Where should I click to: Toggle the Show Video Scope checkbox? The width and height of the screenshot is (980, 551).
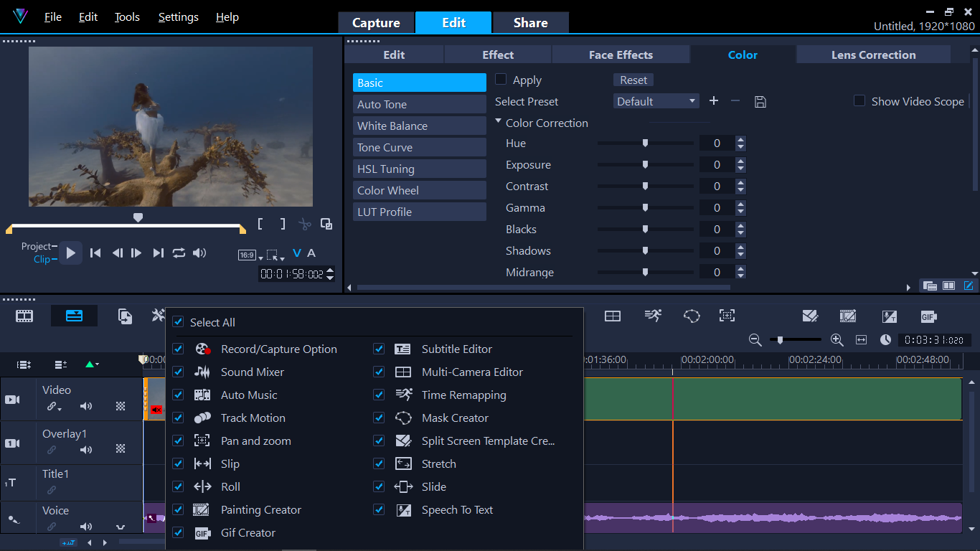859,101
